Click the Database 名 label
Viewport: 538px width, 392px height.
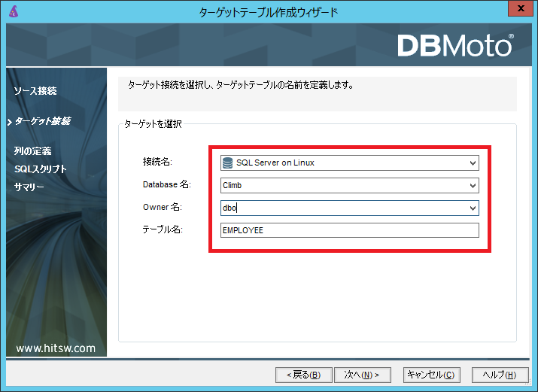pyautogui.click(x=167, y=184)
